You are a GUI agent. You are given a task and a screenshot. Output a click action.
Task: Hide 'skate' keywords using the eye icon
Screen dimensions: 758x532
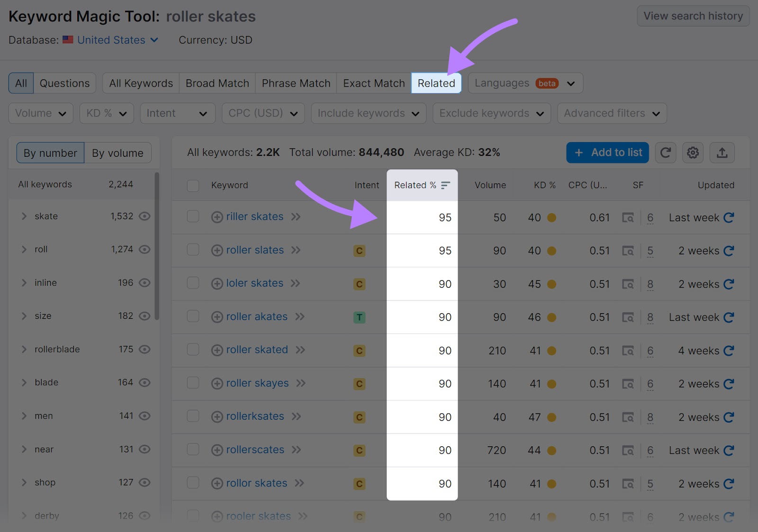[x=144, y=216]
